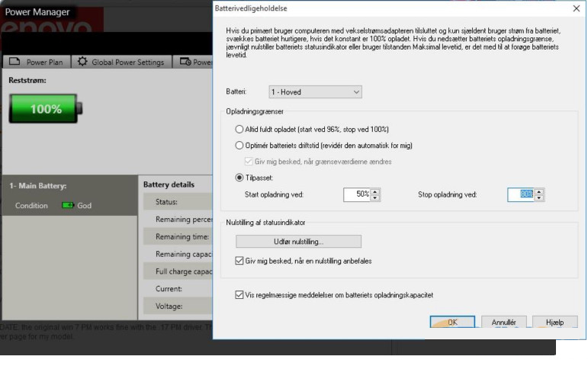Select the 'Tilpasset' radio option
Screen dimensions: 588x366
(240, 178)
